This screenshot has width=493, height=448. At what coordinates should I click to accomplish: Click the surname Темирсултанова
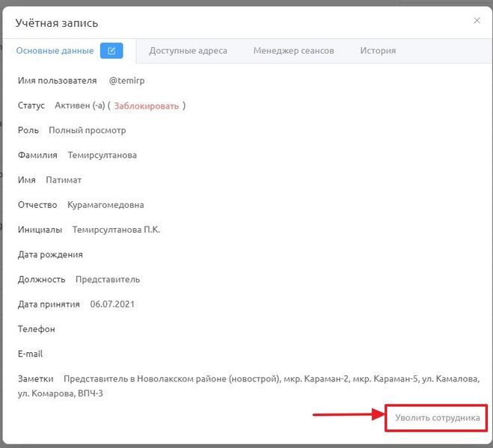click(x=102, y=155)
